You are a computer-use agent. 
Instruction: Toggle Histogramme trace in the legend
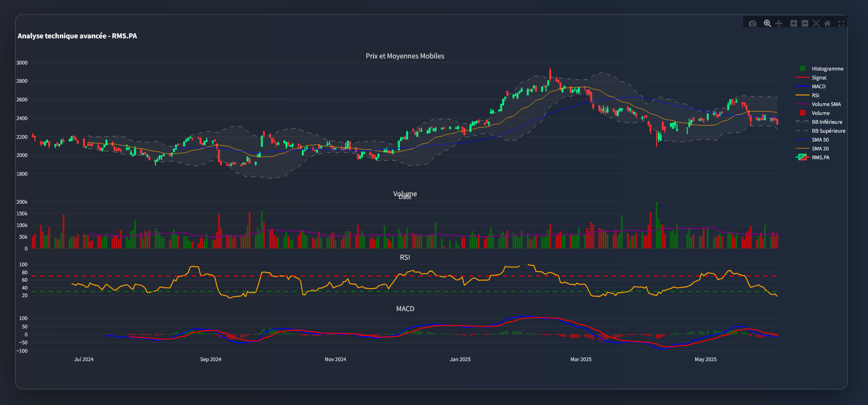[827, 69]
